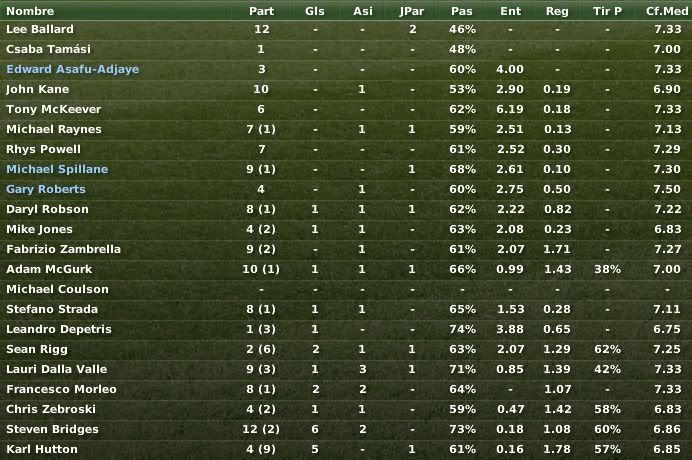Image resolution: width=692 pixels, height=460 pixels.
Task: Sort by Cf.Med average rating
Action: (667, 11)
